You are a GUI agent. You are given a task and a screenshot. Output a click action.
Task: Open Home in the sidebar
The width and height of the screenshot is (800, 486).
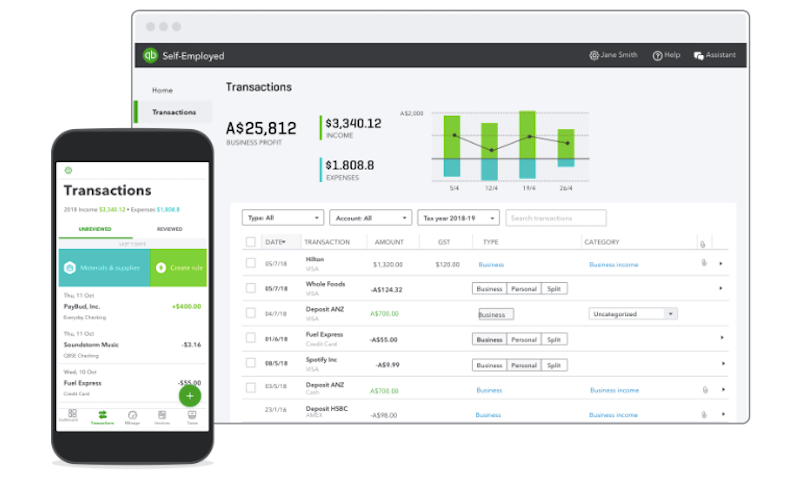[162, 90]
